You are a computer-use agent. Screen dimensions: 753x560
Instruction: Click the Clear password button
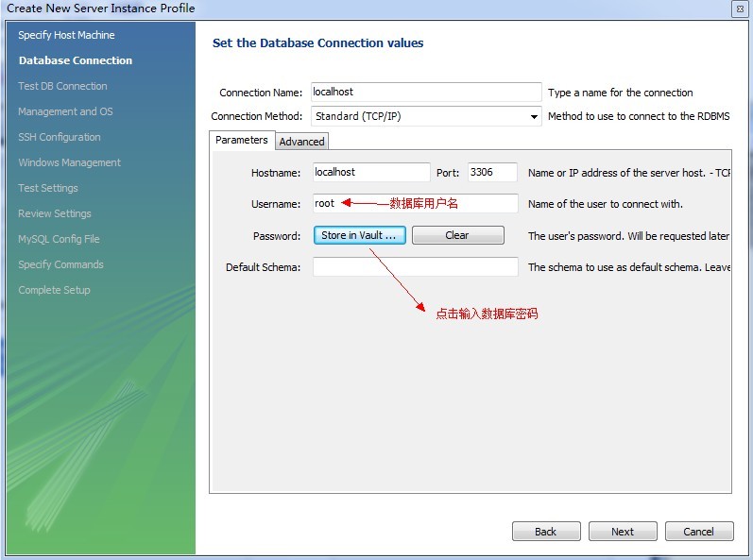click(x=457, y=235)
